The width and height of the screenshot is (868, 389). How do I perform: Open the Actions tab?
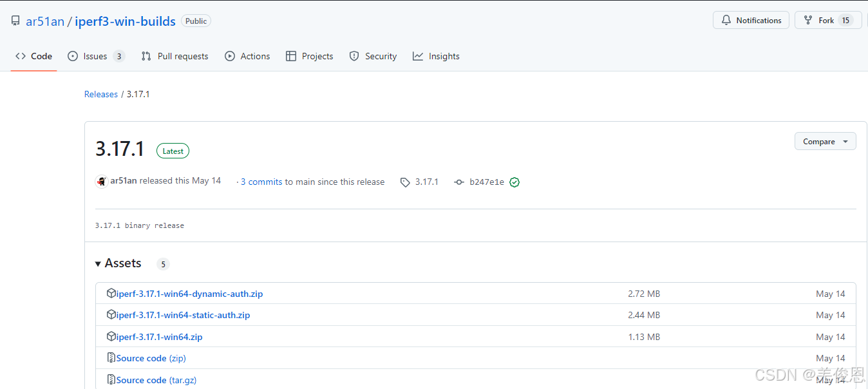coord(247,56)
